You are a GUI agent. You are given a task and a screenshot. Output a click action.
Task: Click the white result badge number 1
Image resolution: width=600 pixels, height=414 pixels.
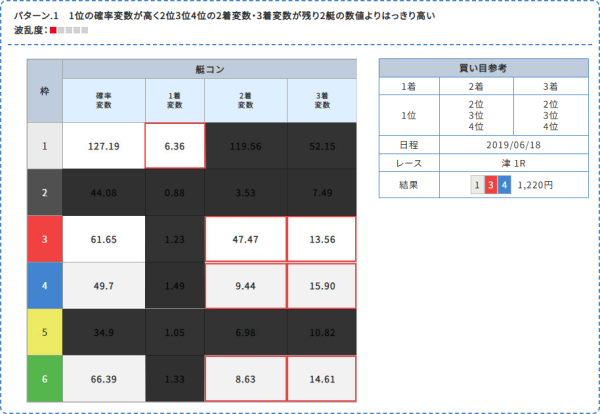pyautogui.click(x=477, y=185)
